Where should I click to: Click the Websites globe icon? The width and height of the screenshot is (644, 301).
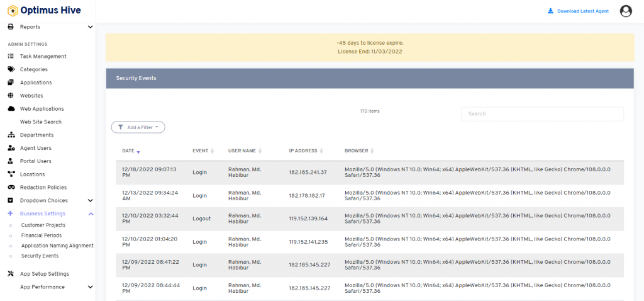point(11,96)
